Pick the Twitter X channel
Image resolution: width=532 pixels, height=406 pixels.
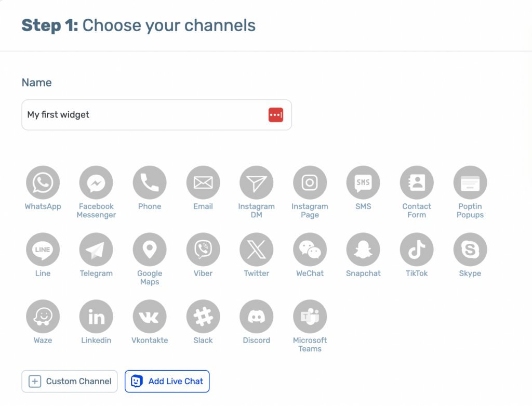256,250
